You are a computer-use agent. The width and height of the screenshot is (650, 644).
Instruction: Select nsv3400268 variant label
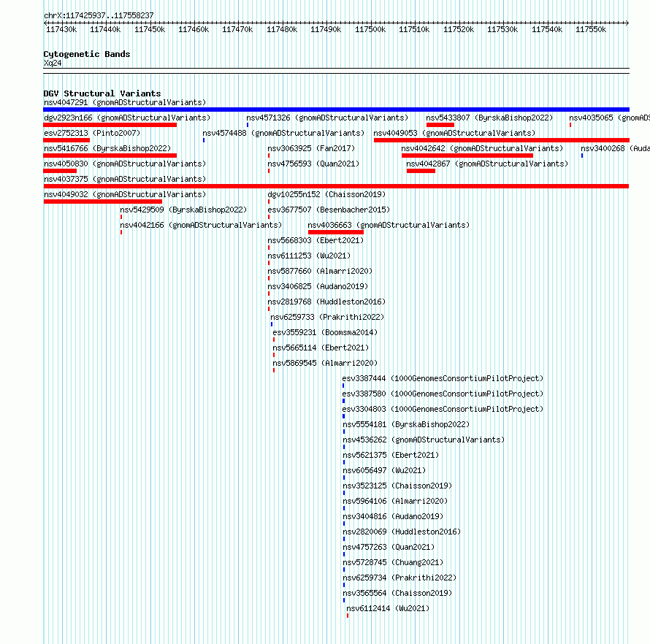[x=615, y=148]
